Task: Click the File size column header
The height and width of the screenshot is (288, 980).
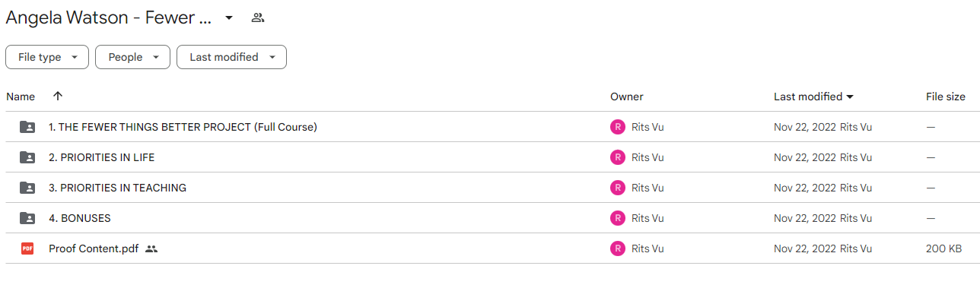Action: (946, 97)
